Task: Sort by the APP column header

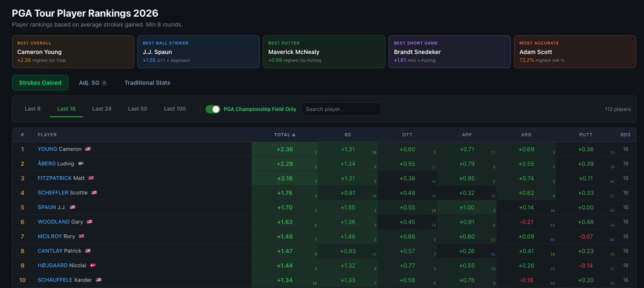Action: [x=467, y=135]
